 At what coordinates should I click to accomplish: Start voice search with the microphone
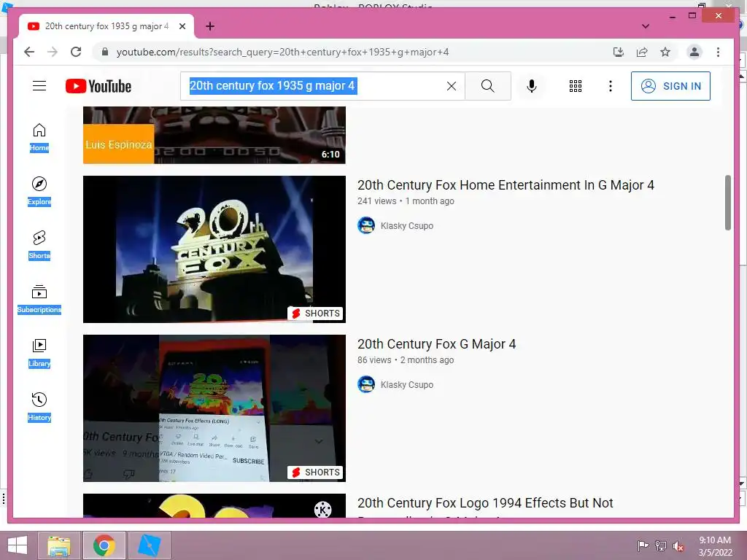click(x=532, y=86)
